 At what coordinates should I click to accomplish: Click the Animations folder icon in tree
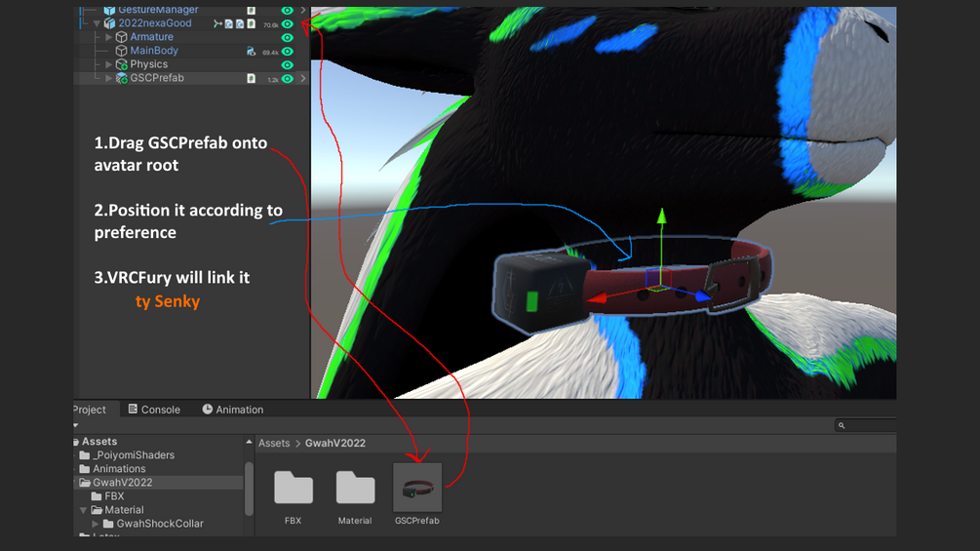[x=85, y=469]
